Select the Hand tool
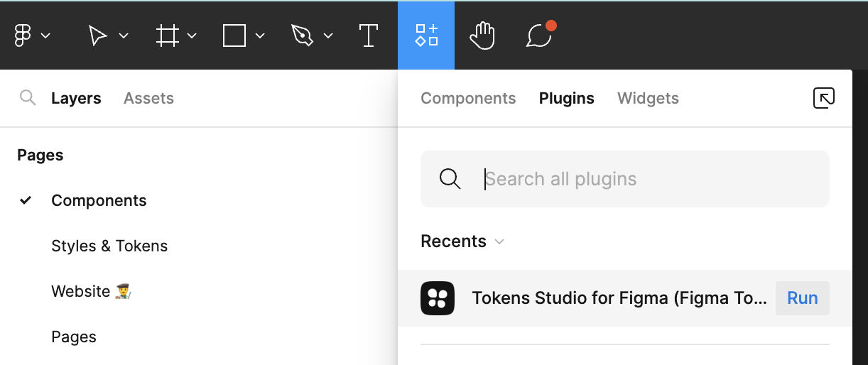The height and width of the screenshot is (365, 868). [482, 36]
